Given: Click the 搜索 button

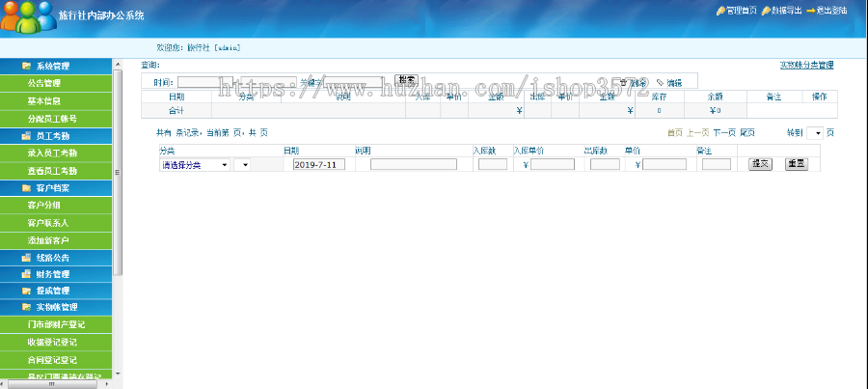Looking at the screenshot, I should click(x=406, y=80).
